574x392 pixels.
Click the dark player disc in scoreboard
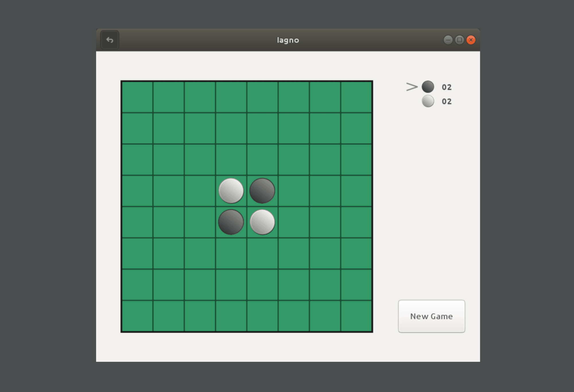(x=428, y=87)
